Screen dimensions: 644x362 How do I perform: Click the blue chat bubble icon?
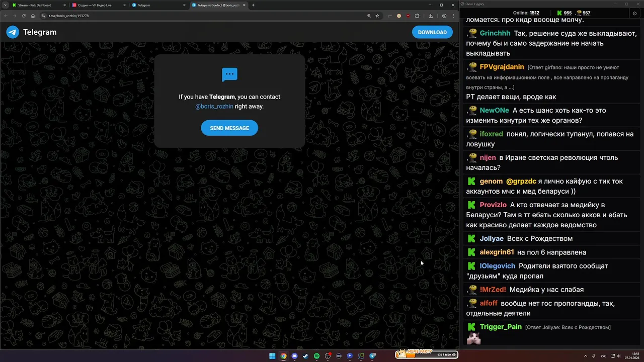229,75
